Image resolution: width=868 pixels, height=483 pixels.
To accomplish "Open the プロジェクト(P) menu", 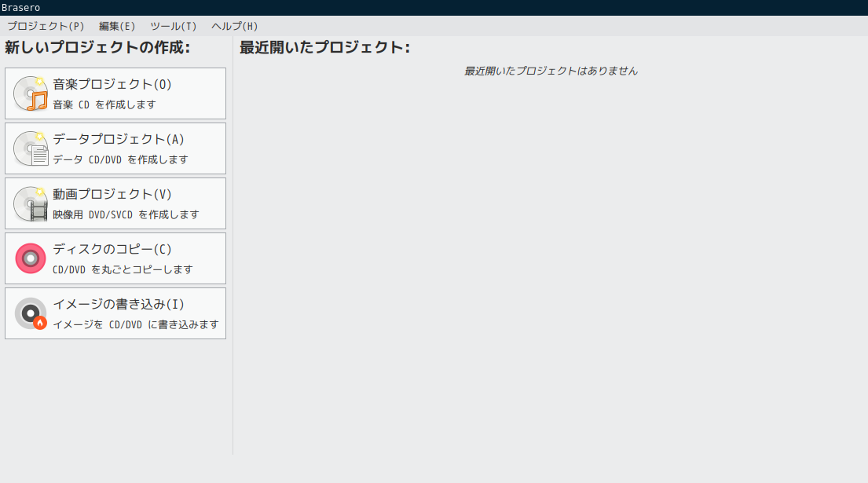I will 46,26.
